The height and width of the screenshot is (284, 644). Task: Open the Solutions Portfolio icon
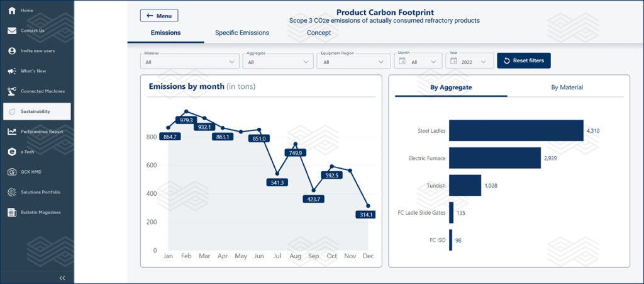(x=12, y=192)
